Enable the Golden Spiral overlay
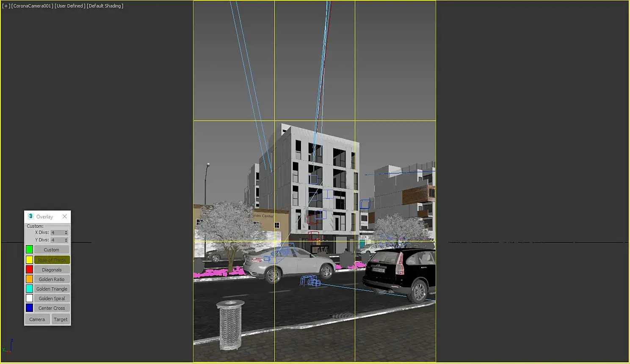630x364 pixels. tap(52, 298)
